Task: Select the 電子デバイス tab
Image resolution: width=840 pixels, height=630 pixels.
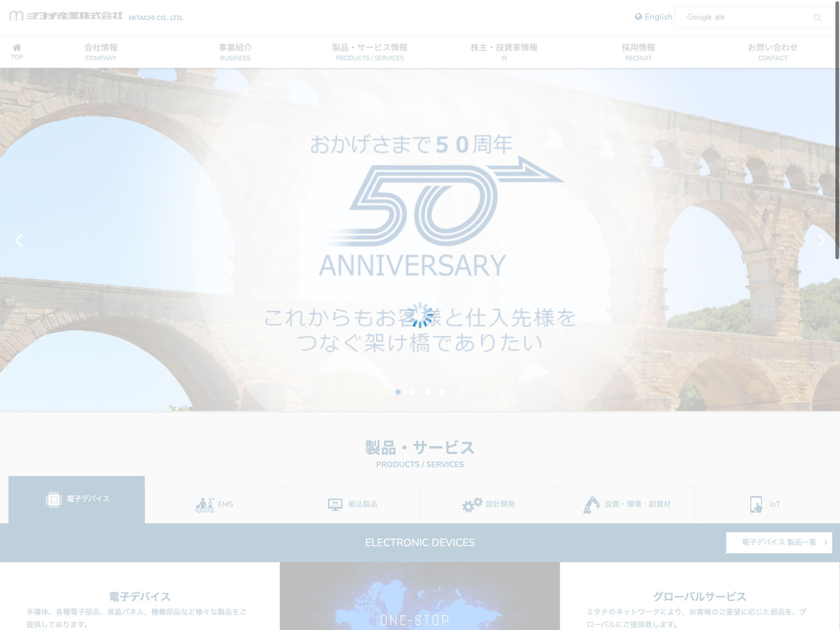Action: [x=77, y=499]
